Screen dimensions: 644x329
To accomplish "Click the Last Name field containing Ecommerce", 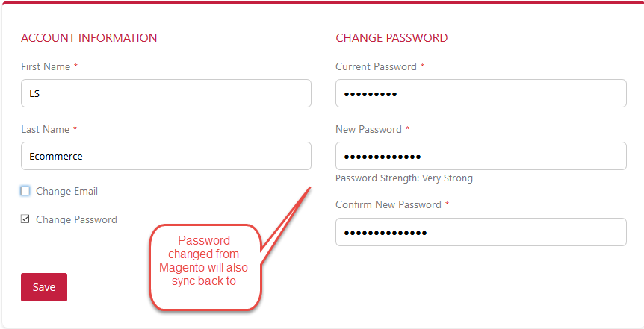I will [166, 156].
